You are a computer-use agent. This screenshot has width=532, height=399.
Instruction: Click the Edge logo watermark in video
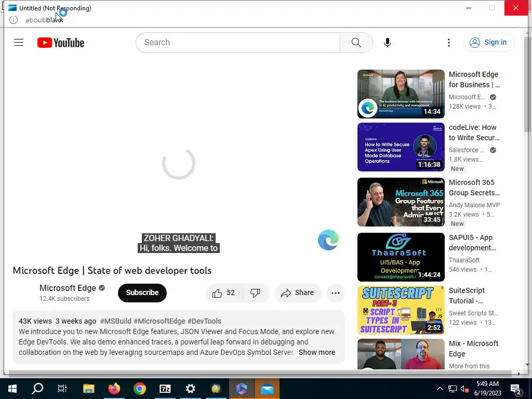pyautogui.click(x=328, y=240)
